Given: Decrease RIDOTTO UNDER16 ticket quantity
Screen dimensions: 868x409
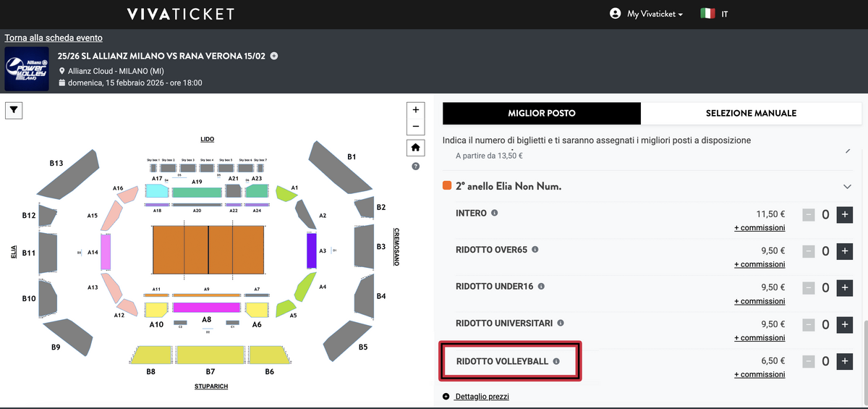Looking at the screenshot, I should click(x=809, y=288).
